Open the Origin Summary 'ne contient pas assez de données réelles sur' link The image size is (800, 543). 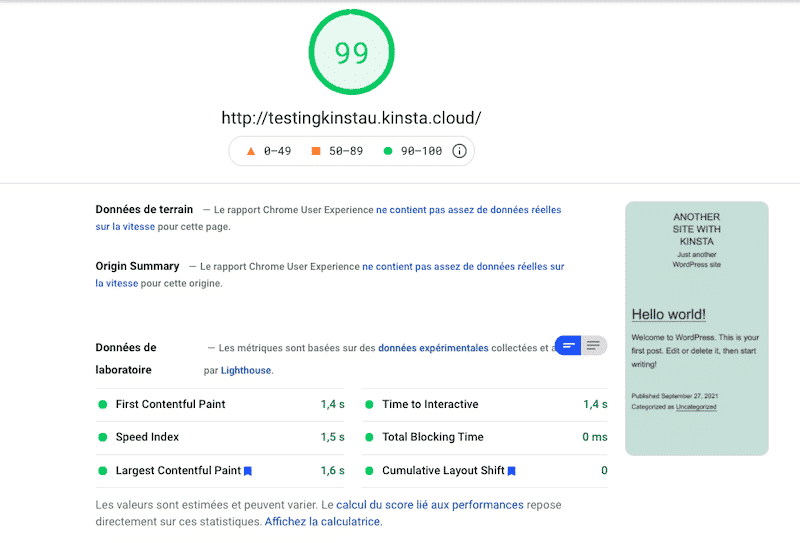click(463, 266)
